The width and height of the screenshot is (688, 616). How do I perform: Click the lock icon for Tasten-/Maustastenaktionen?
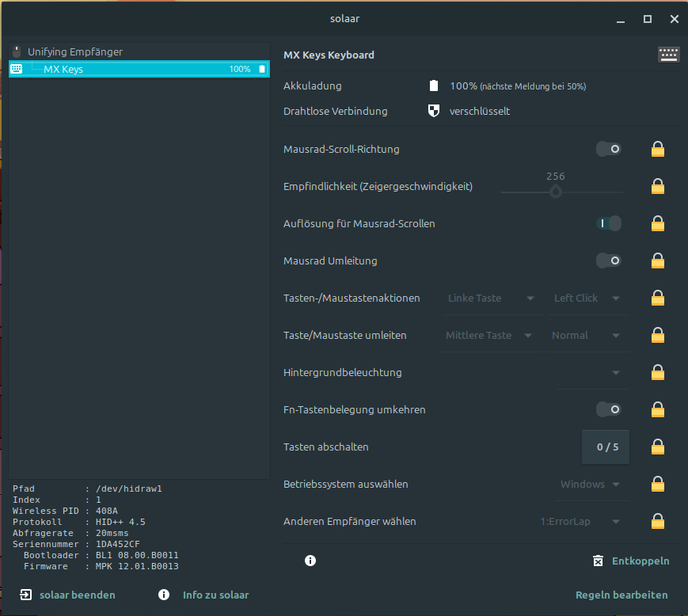(657, 298)
